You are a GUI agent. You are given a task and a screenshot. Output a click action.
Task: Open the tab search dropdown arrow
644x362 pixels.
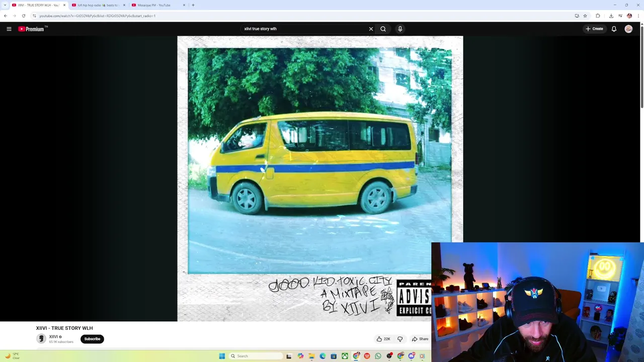[5, 5]
